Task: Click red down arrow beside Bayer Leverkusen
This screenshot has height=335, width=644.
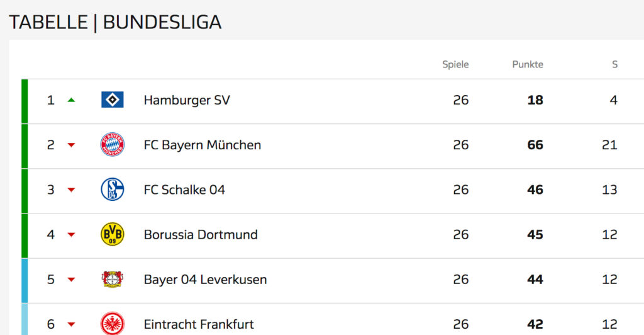Action: coord(71,280)
